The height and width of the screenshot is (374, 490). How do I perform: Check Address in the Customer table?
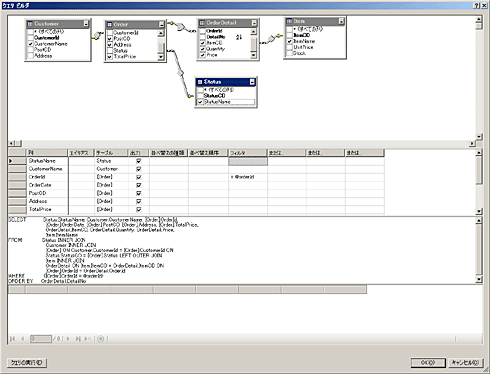[x=31, y=56]
